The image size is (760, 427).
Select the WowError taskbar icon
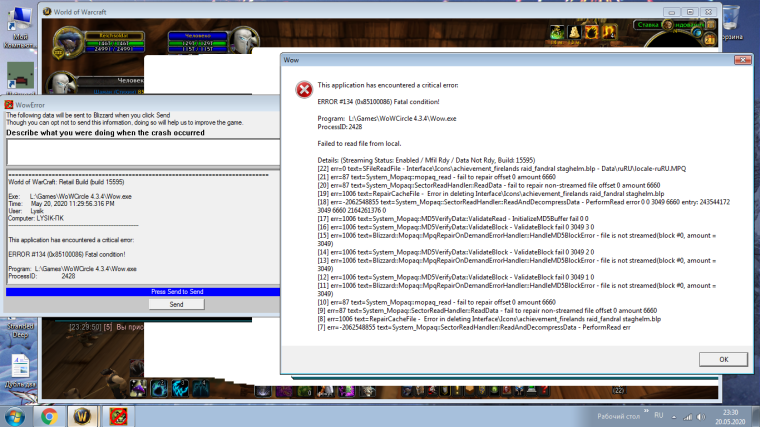pos(118,414)
